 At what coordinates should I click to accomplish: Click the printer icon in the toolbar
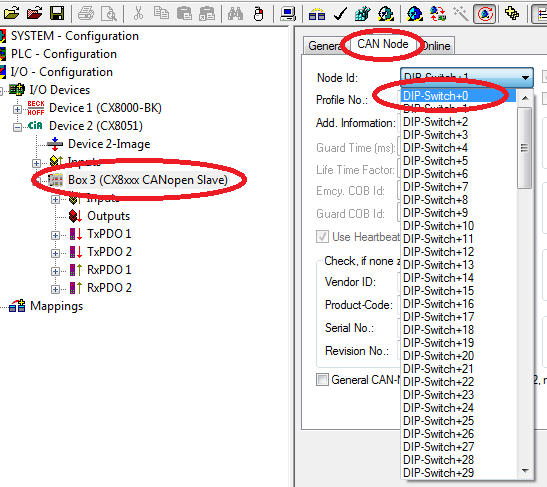click(86, 14)
